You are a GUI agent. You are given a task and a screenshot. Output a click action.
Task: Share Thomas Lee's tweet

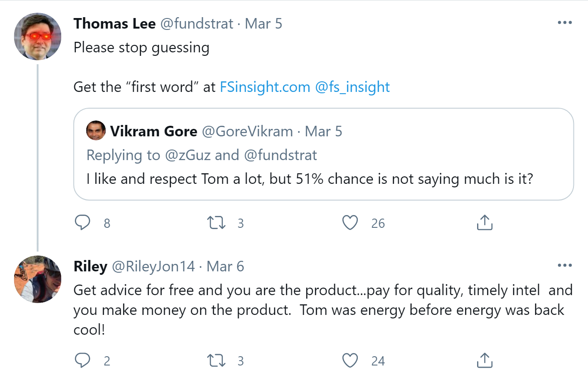click(x=484, y=223)
